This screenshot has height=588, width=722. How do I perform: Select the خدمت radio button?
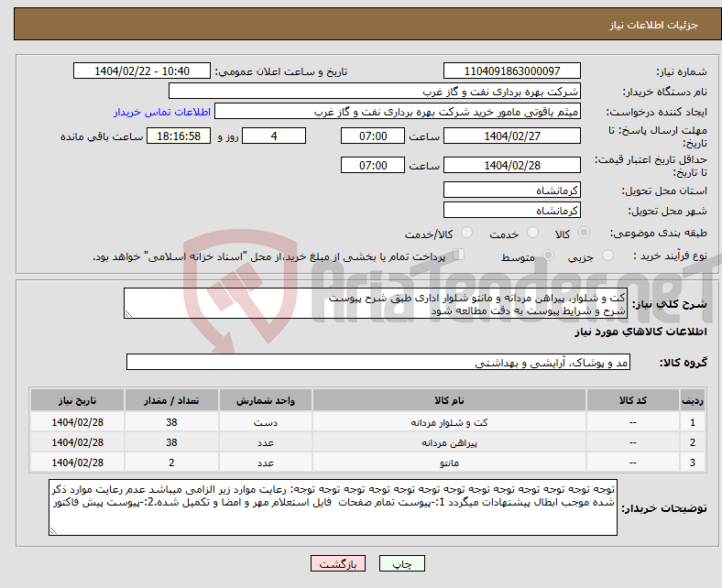pyautogui.click(x=532, y=233)
